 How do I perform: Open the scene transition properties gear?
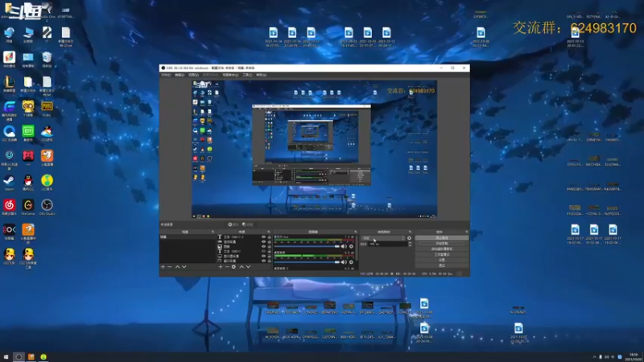(x=409, y=238)
